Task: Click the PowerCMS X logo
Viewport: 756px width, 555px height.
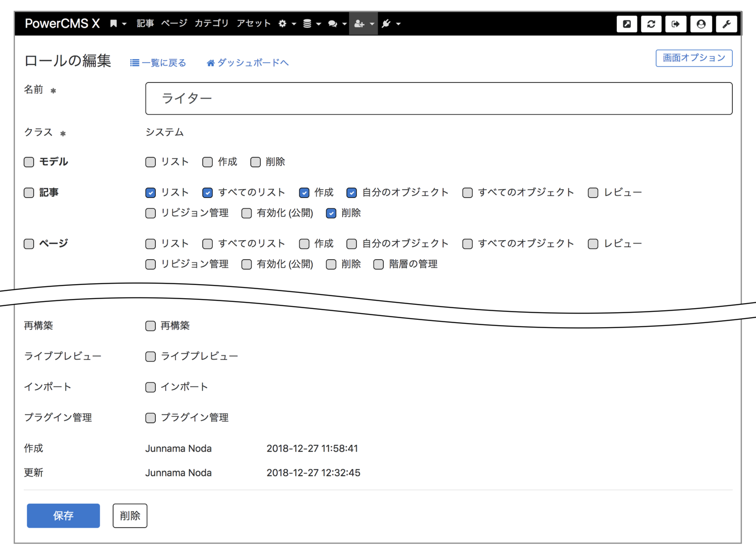Action: tap(62, 23)
